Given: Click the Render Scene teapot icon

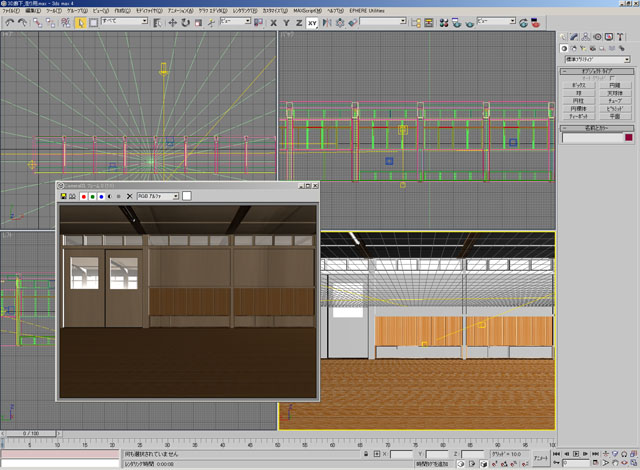Looking at the screenshot, I should pyautogui.click(x=456, y=23).
